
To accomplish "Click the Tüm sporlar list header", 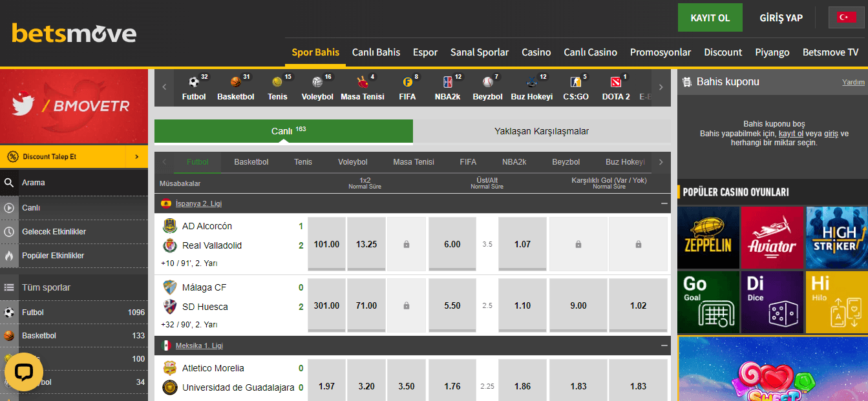I will pos(74,287).
